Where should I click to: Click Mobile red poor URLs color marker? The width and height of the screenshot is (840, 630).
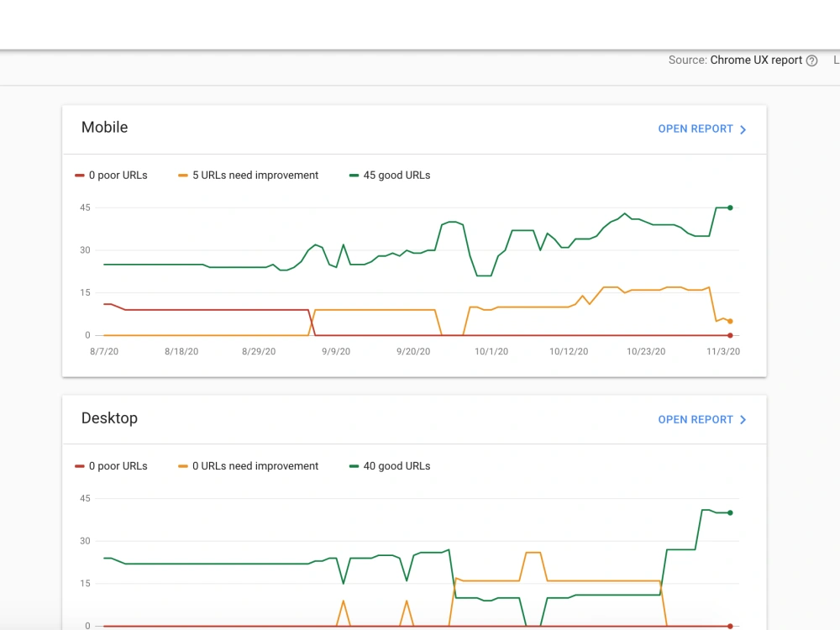click(x=80, y=176)
